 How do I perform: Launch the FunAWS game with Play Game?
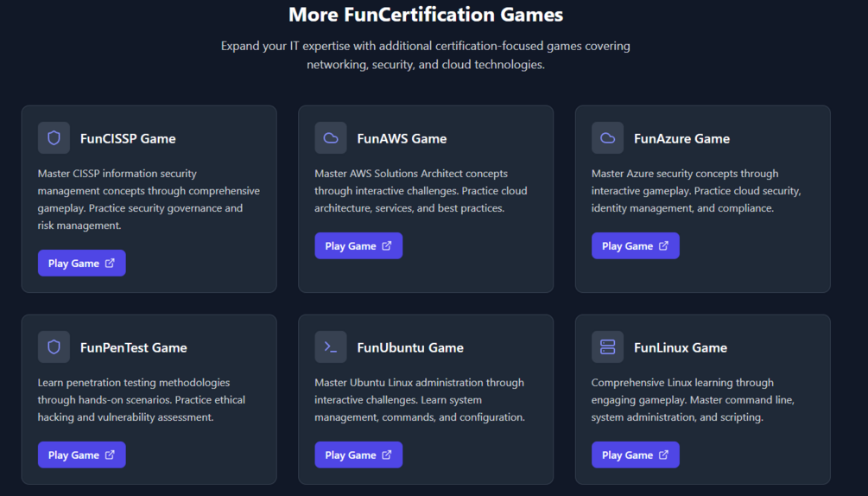pyautogui.click(x=358, y=246)
